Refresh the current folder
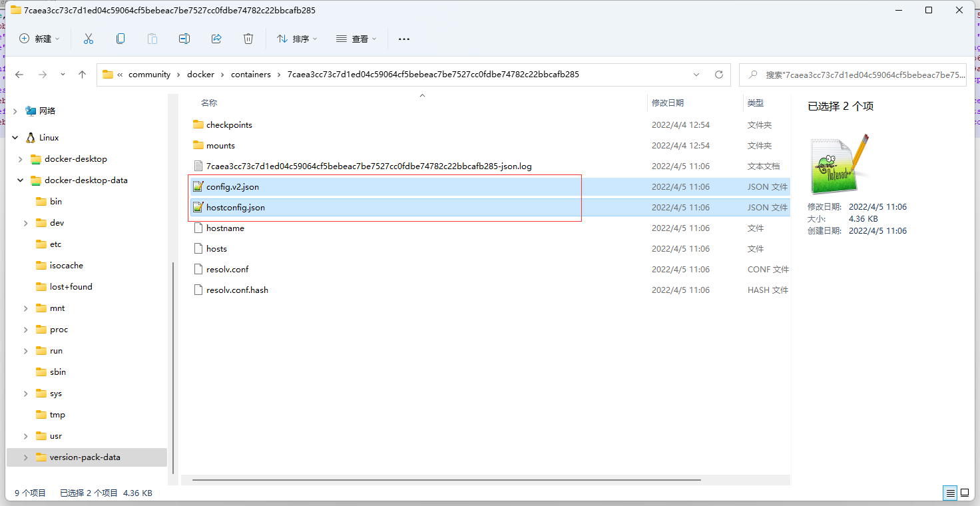The image size is (980, 506). coord(718,75)
